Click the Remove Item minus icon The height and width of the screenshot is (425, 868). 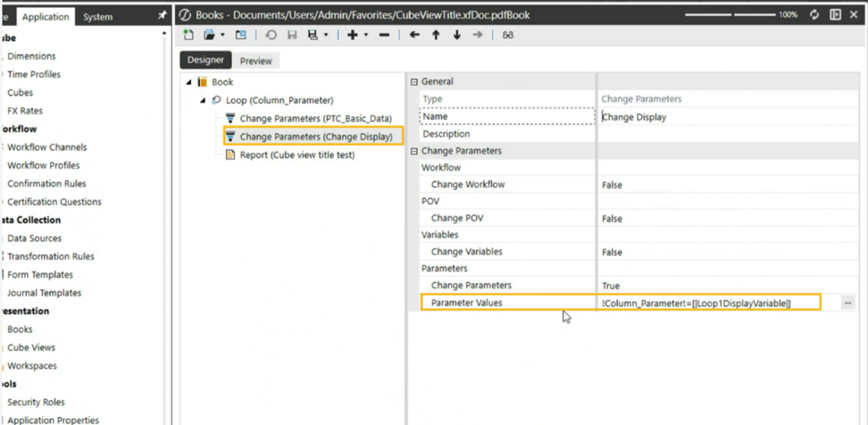384,35
